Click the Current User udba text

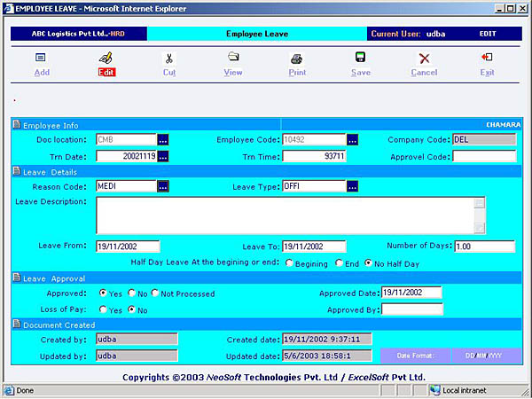tap(408, 34)
